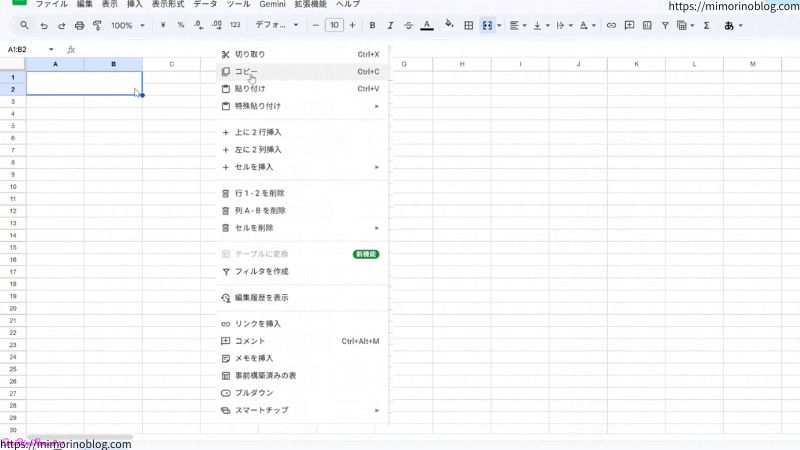The width and height of the screenshot is (800, 450).
Task: Choose コメント from context menu
Action: (x=302, y=341)
